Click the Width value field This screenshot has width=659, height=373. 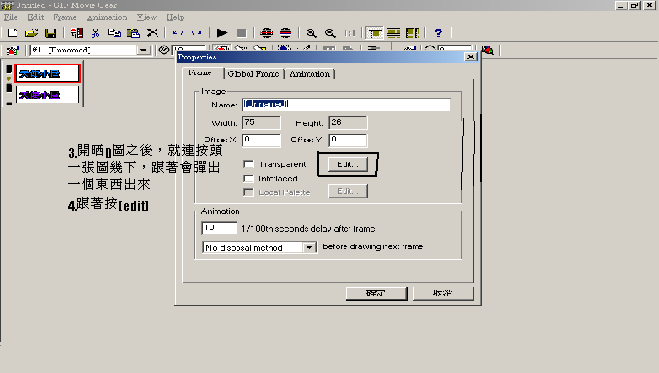pos(261,123)
